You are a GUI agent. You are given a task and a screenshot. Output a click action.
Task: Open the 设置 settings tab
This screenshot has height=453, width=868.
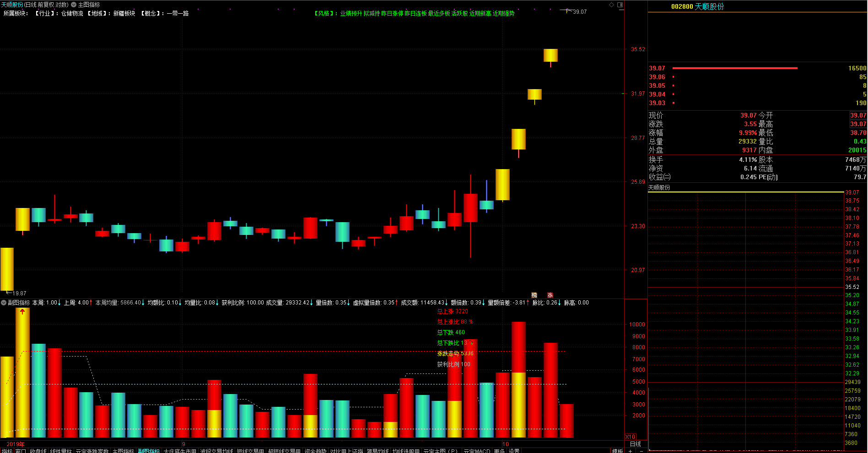pos(514,451)
